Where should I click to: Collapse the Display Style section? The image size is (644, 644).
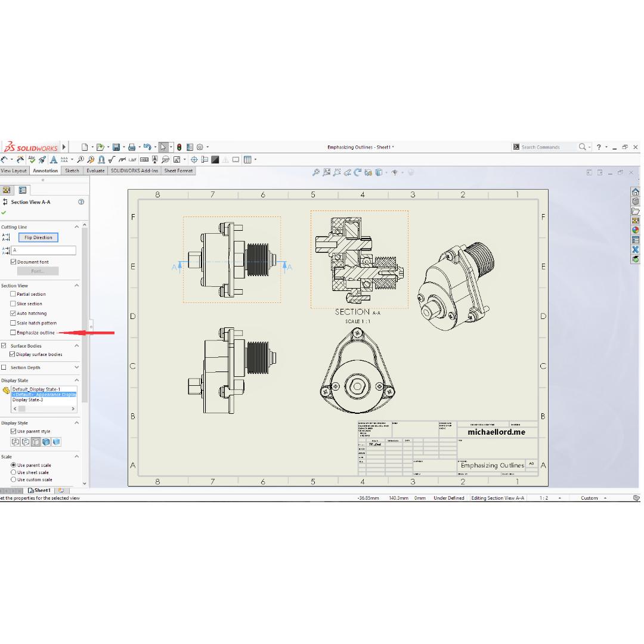point(76,422)
